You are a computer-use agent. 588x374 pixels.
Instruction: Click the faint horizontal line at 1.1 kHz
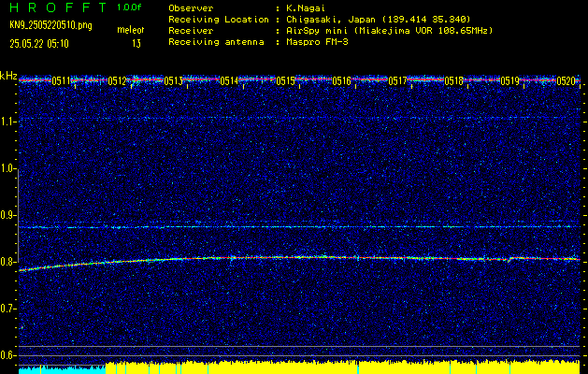(x=299, y=118)
